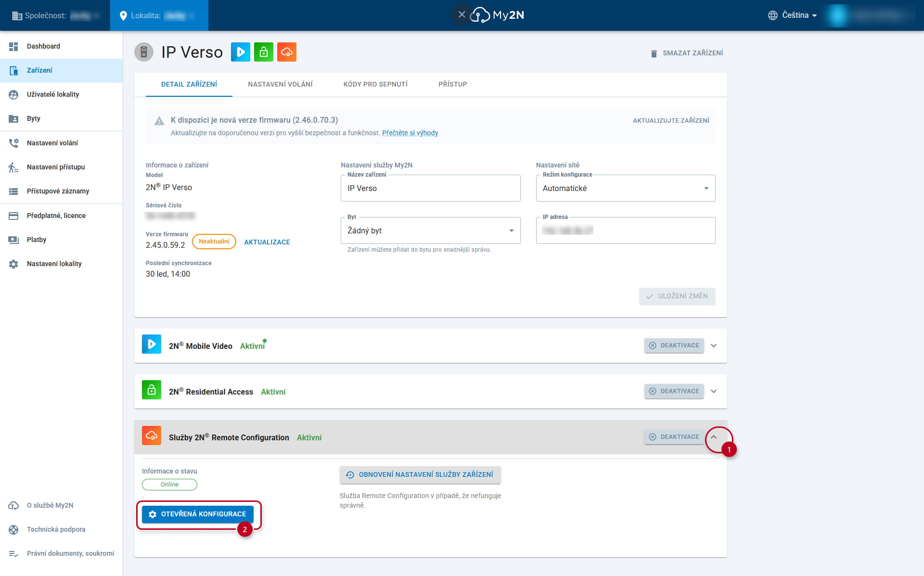The width and height of the screenshot is (924, 576).
Task: Deactivate the Remote Configuration service
Action: coord(674,437)
